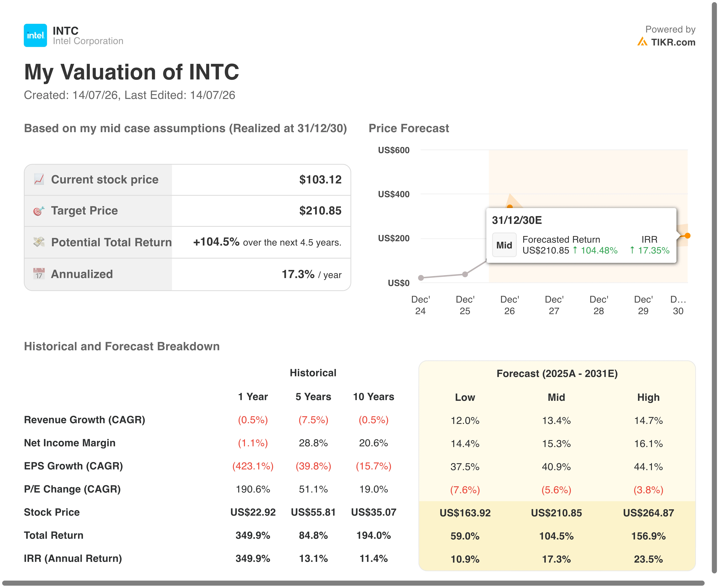Click the High forecast stock price US$264.87
The height and width of the screenshot is (588, 719).
pos(648,513)
